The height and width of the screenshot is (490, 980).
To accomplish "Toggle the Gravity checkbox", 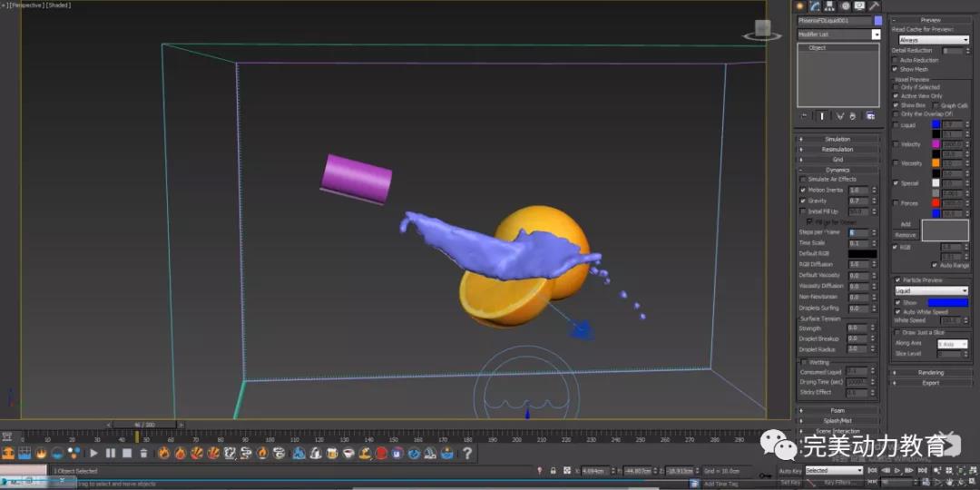I will [803, 201].
